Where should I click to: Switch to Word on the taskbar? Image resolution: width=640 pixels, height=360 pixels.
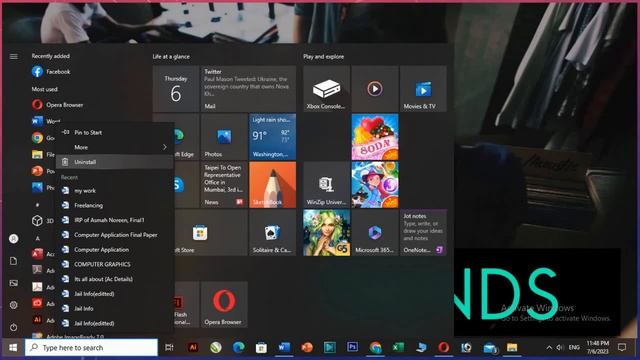coord(284,347)
